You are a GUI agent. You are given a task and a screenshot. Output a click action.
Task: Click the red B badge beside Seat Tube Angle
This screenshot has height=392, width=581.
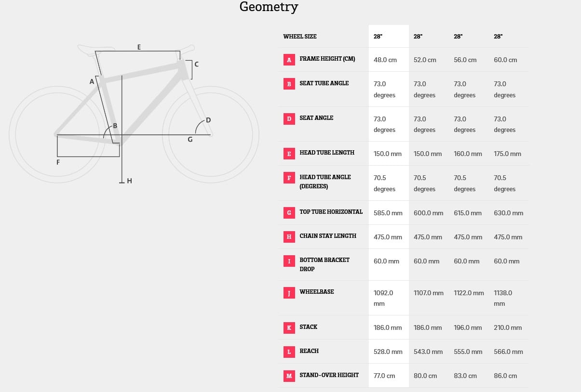click(289, 84)
